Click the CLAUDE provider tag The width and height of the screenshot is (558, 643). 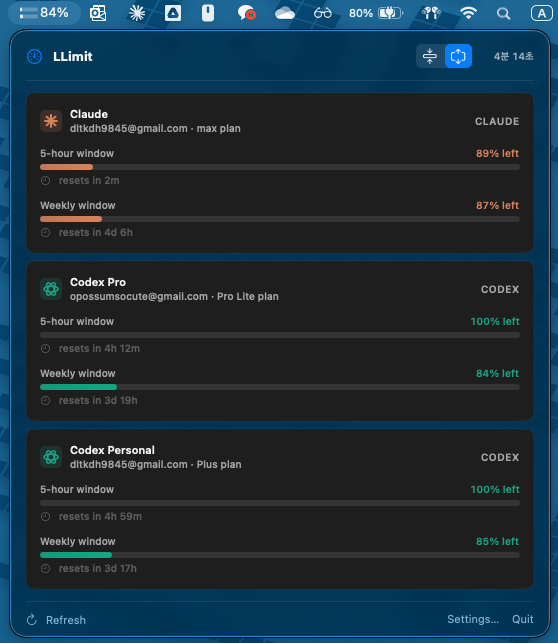[x=497, y=121]
